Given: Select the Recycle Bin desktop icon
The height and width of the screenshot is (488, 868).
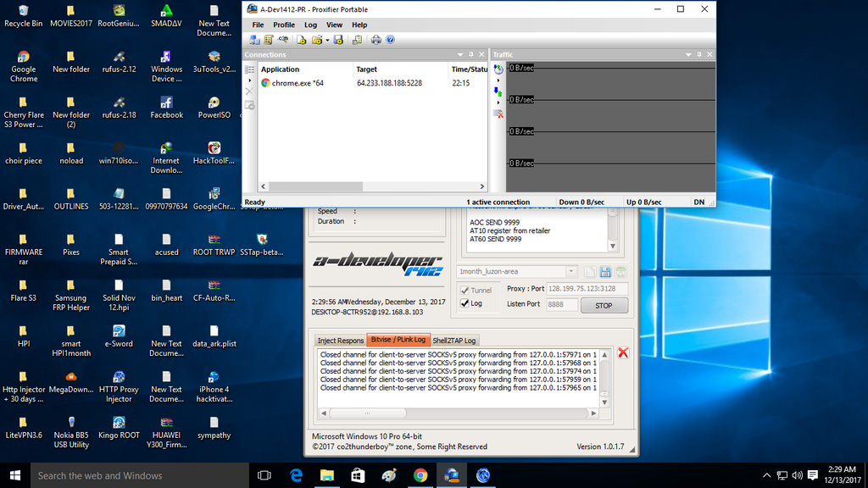Looking at the screenshot, I should click(23, 16).
